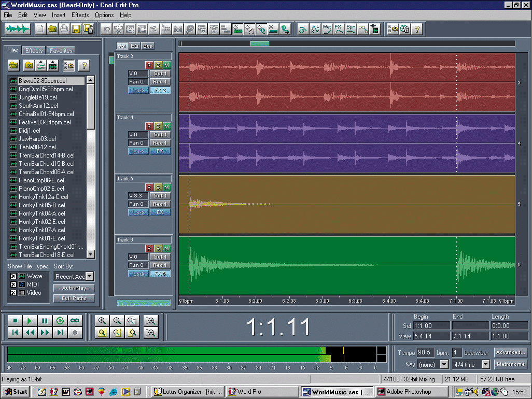Arm Track 3 for recording with R
The image size is (532, 399).
[x=149, y=65]
